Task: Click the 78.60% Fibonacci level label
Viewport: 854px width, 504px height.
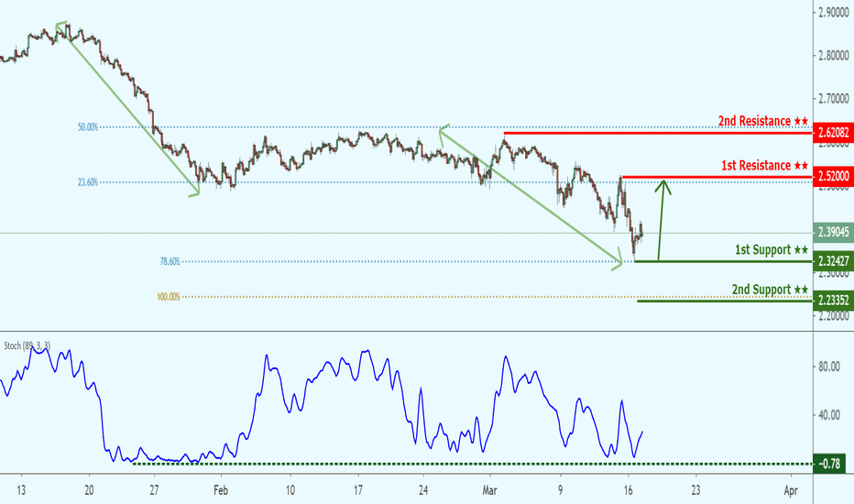Action: (x=170, y=261)
